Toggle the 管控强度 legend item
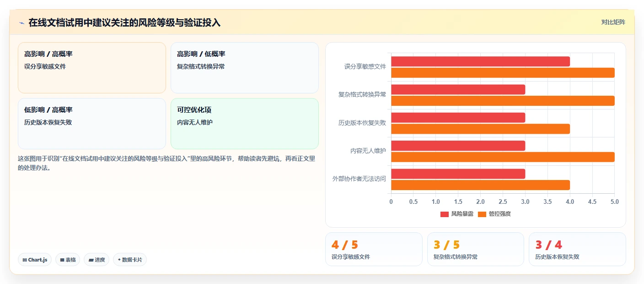This screenshot has width=644, height=284. (494, 214)
